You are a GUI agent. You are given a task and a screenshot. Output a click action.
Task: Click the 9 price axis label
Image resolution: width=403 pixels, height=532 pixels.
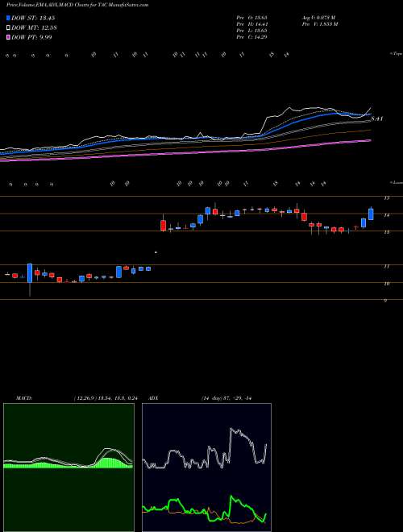tap(385, 301)
